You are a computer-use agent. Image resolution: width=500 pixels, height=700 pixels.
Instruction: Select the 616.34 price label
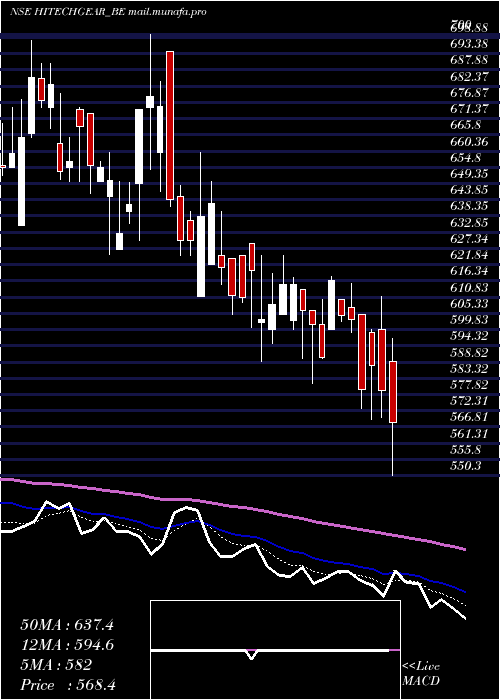point(469,272)
